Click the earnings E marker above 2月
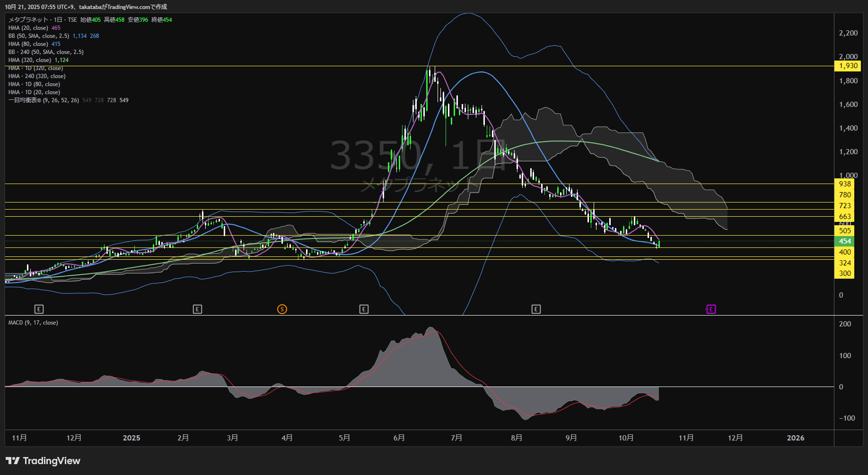This screenshot has height=475, width=868. [x=198, y=309]
